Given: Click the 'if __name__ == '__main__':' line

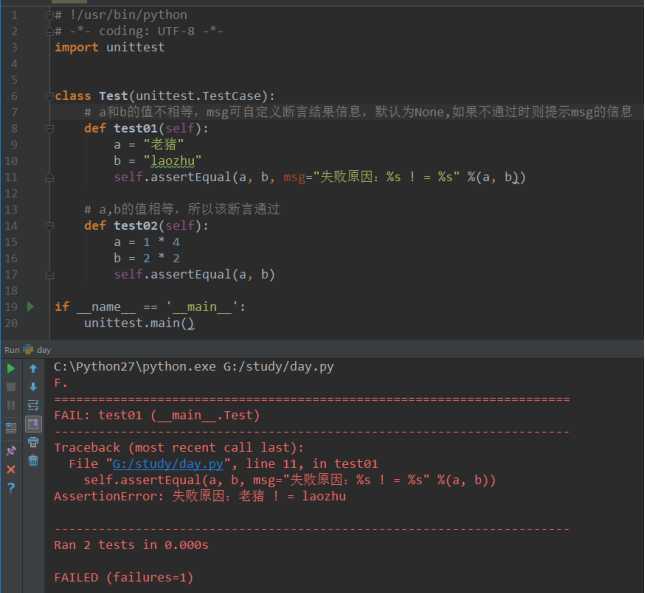Looking at the screenshot, I should [x=150, y=307].
